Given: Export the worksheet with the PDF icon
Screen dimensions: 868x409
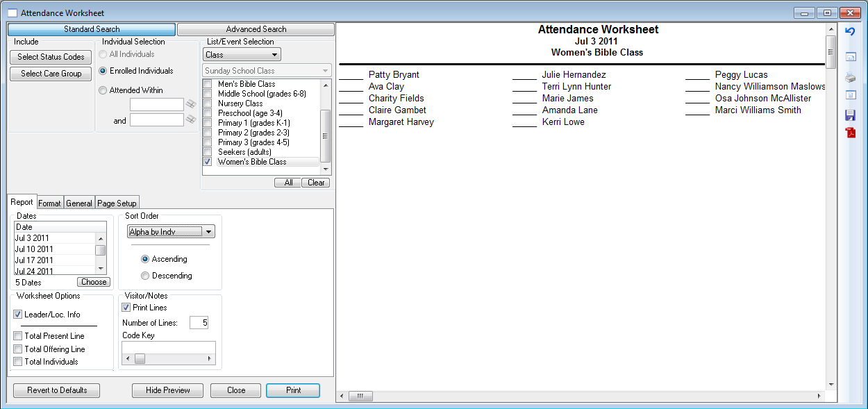Looking at the screenshot, I should point(850,133).
